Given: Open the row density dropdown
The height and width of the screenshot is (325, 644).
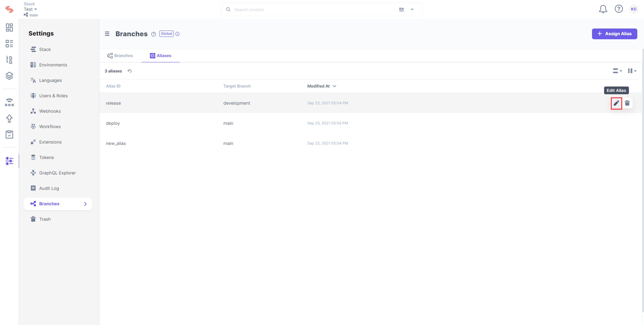Looking at the screenshot, I should pos(617,71).
